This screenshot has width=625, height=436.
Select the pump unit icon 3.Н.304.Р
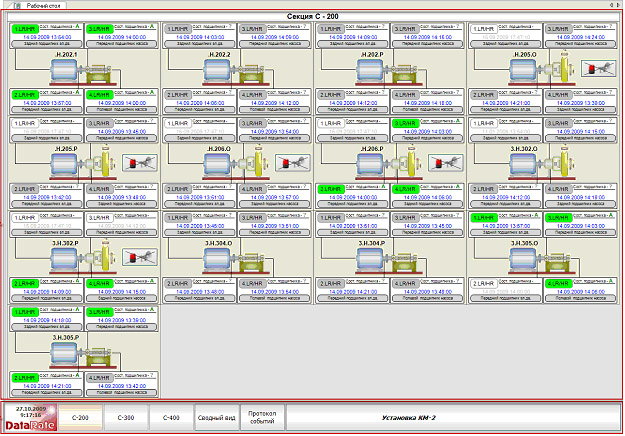pos(390,261)
